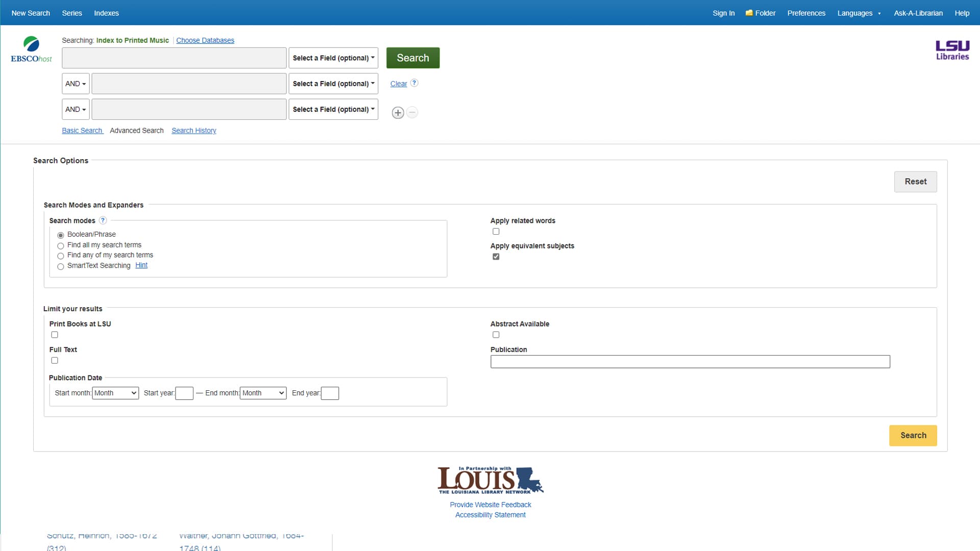Viewport: 980px width, 551px height.
Task: Click the LOUIS Louisiana Library Network logo
Action: click(x=491, y=480)
